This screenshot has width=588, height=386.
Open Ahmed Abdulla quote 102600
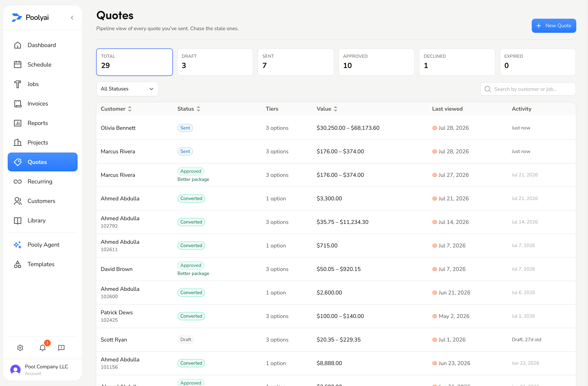(336, 293)
